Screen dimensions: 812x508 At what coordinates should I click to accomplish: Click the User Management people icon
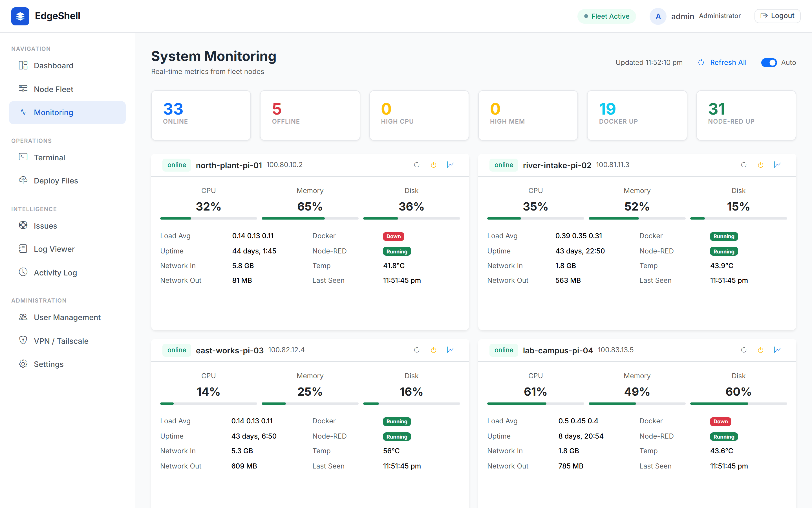pos(23,317)
